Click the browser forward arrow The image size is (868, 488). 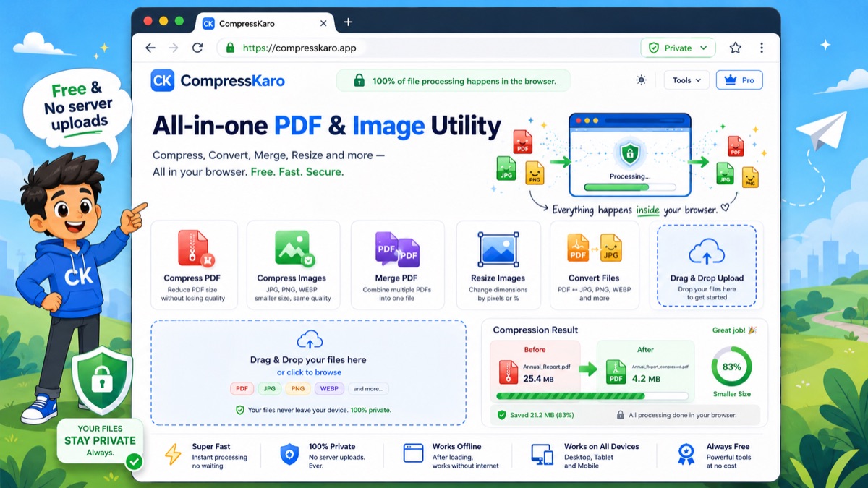[174, 48]
